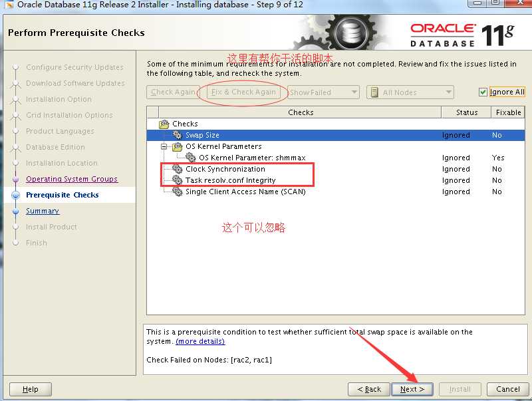Click the Help button
Viewport: 532px width, 401px height.
[x=31, y=389]
